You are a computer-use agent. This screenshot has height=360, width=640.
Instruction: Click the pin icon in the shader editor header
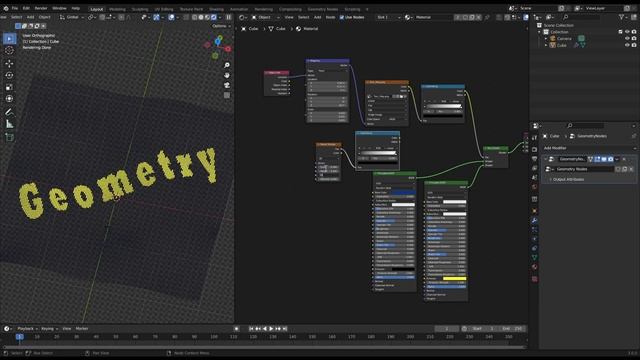tap(487, 17)
